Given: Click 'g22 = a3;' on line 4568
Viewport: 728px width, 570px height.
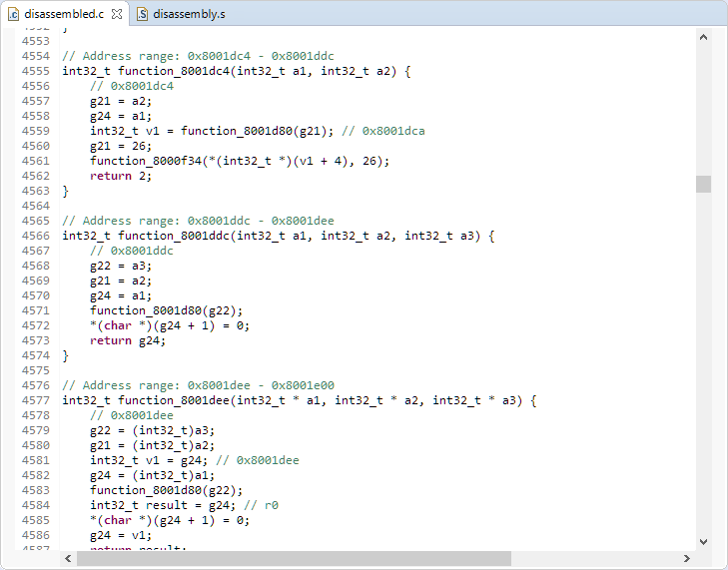Looking at the screenshot, I should (121, 266).
